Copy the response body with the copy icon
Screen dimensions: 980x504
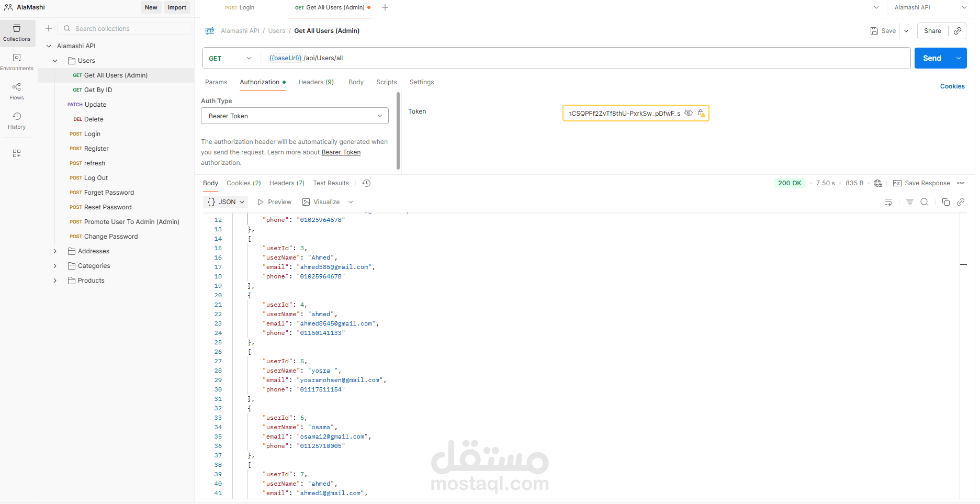pos(945,202)
